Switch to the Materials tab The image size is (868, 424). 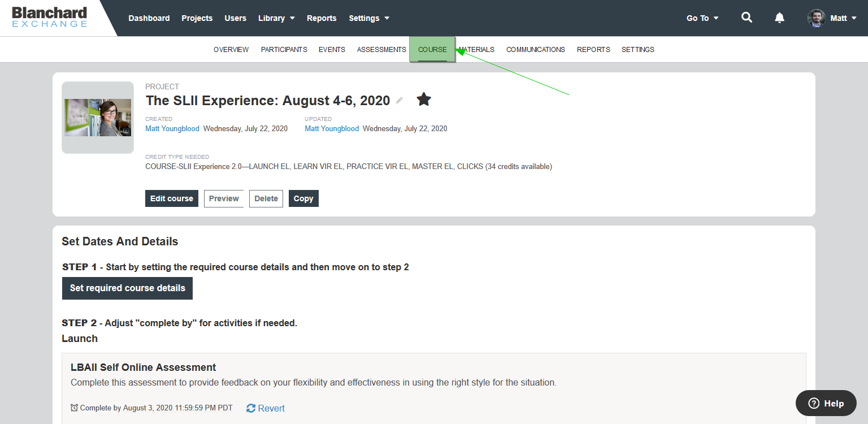(476, 50)
